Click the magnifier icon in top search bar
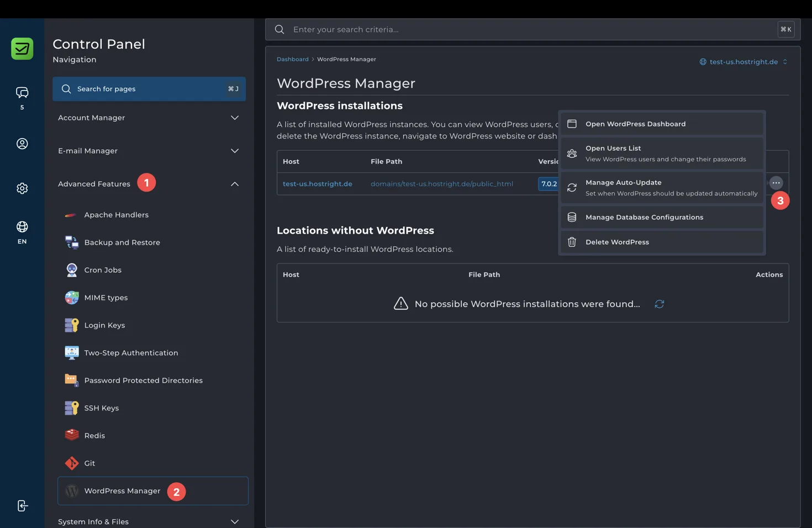The width and height of the screenshot is (812, 528). [280, 29]
